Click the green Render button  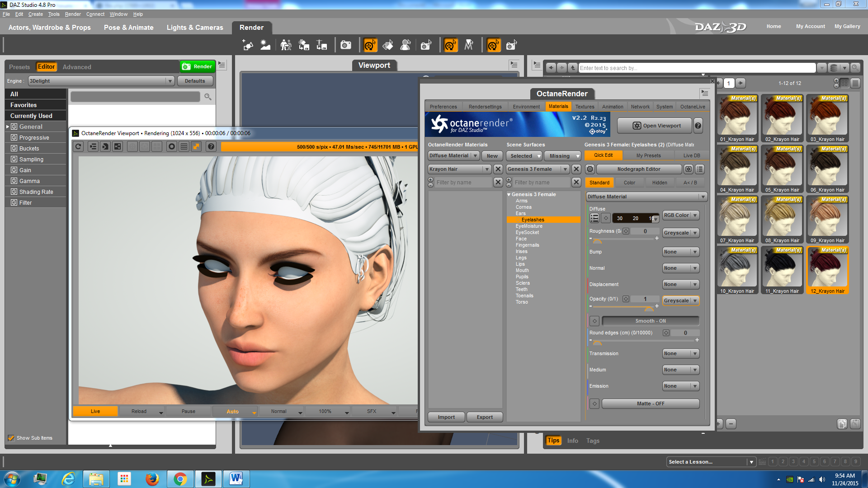coord(197,66)
